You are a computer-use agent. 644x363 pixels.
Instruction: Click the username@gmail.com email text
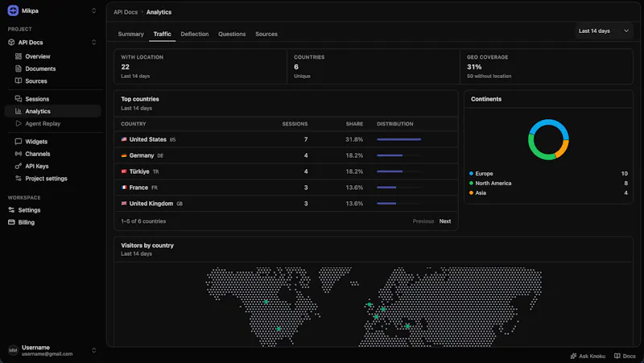[x=47, y=354]
